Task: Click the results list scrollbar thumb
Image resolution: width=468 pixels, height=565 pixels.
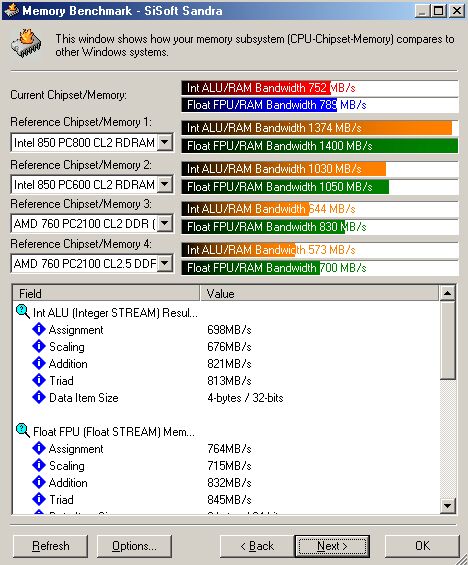Action: (447, 340)
